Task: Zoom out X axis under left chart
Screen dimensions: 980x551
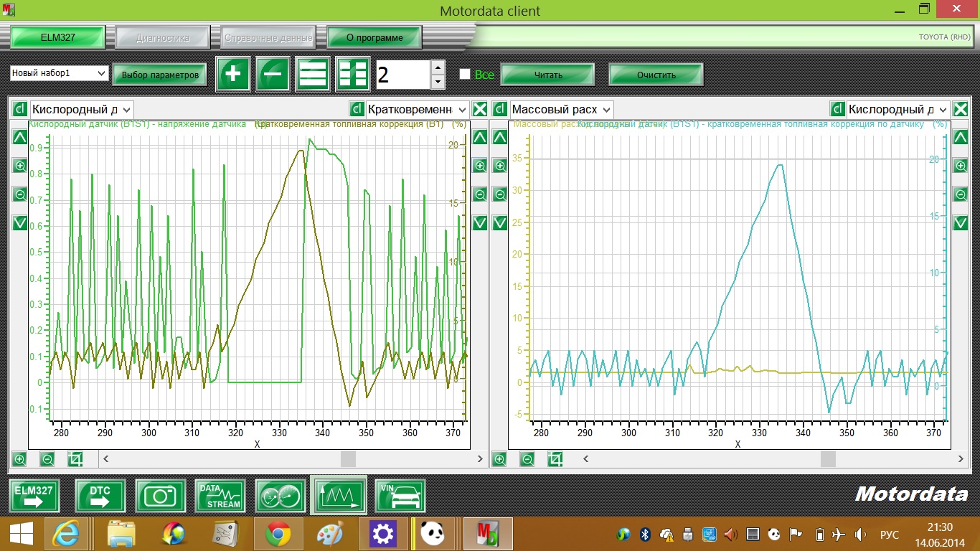Action: [47, 458]
